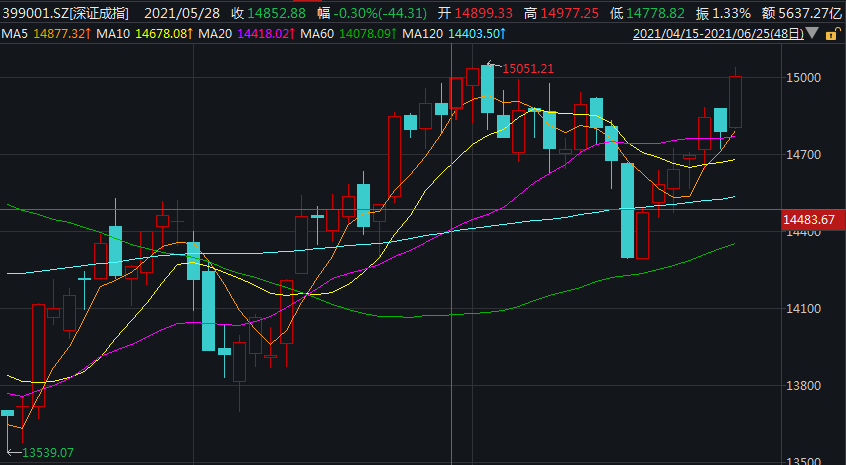Viewport: 846px width, 465px height.
Task: Click the unlock padlock icon
Action: (x=834, y=34)
